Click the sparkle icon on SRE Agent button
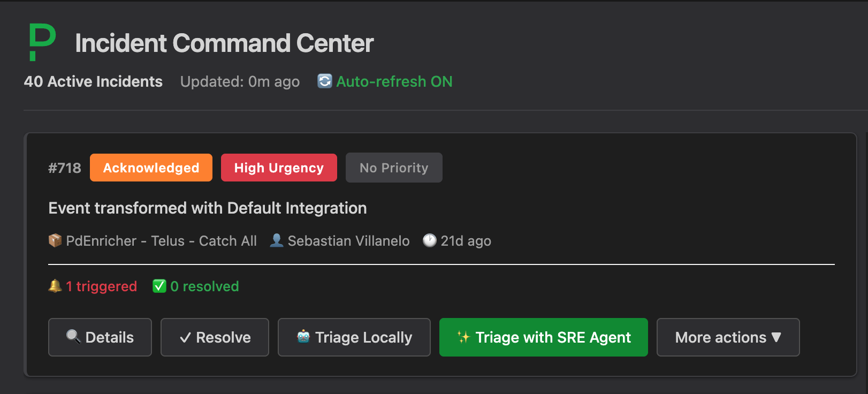 463,337
